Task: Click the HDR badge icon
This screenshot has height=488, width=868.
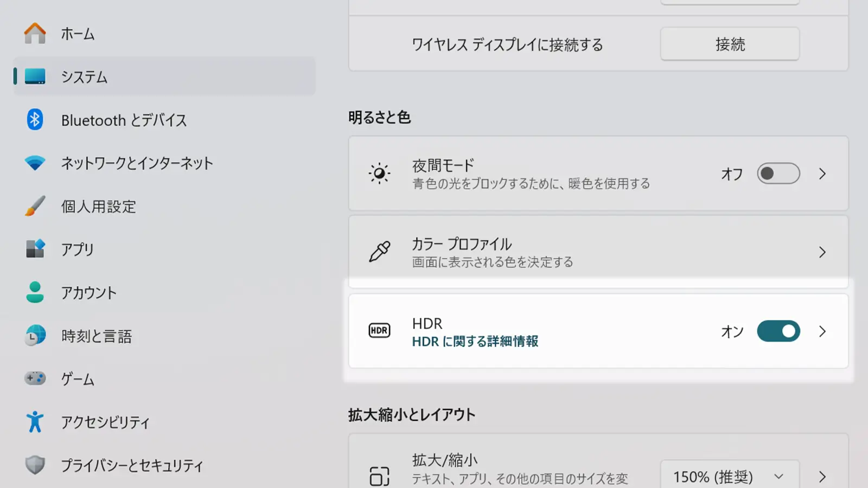Action: pos(379,330)
